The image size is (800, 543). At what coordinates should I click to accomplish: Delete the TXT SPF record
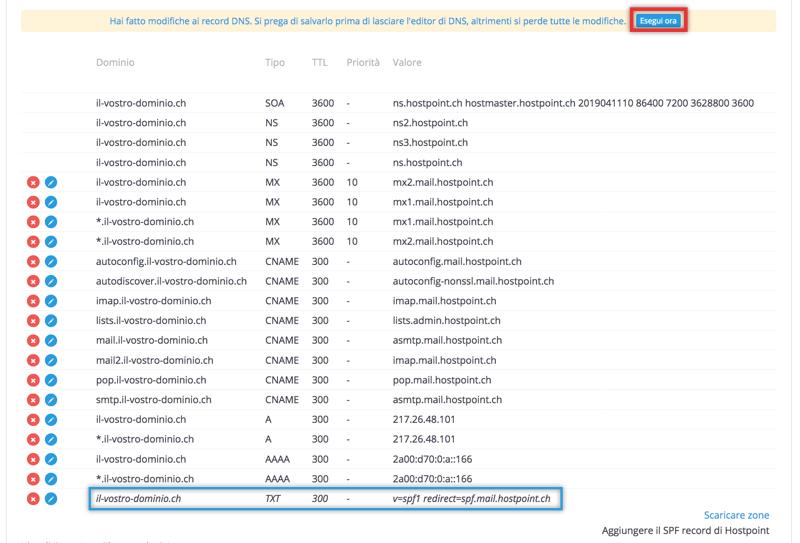(33, 499)
